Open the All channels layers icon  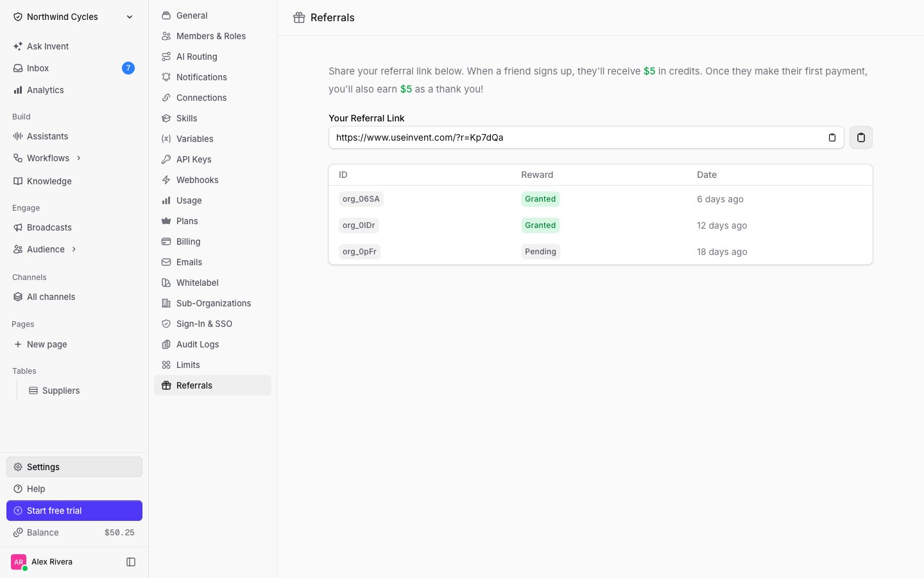coord(18,297)
